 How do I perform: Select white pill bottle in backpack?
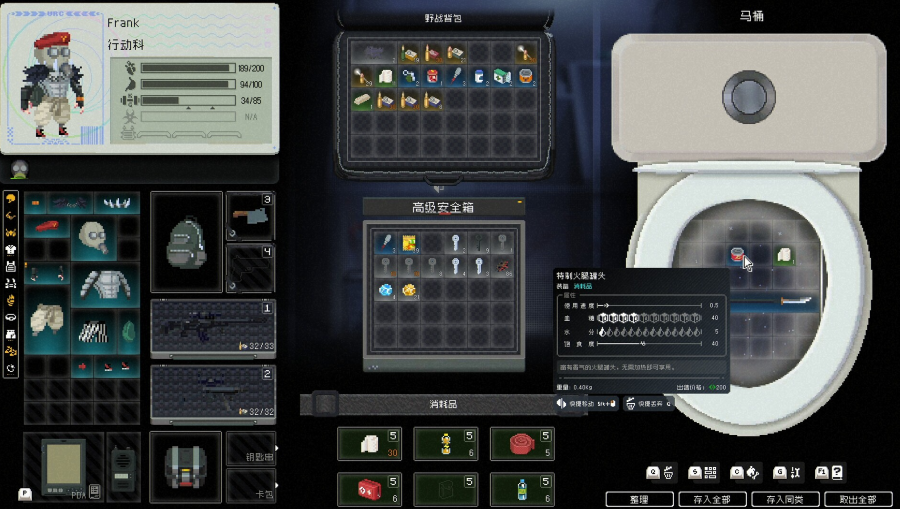point(479,76)
